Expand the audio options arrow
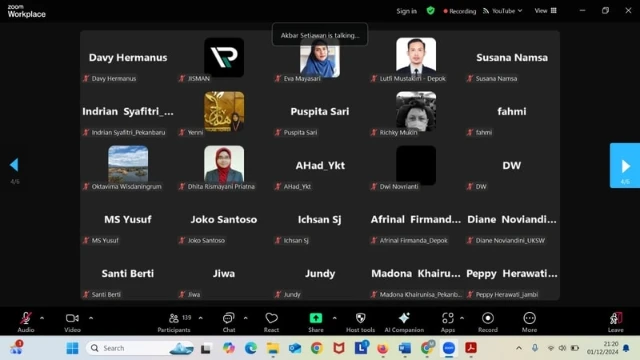Viewport: 640px width, 360px height. [x=42, y=318]
